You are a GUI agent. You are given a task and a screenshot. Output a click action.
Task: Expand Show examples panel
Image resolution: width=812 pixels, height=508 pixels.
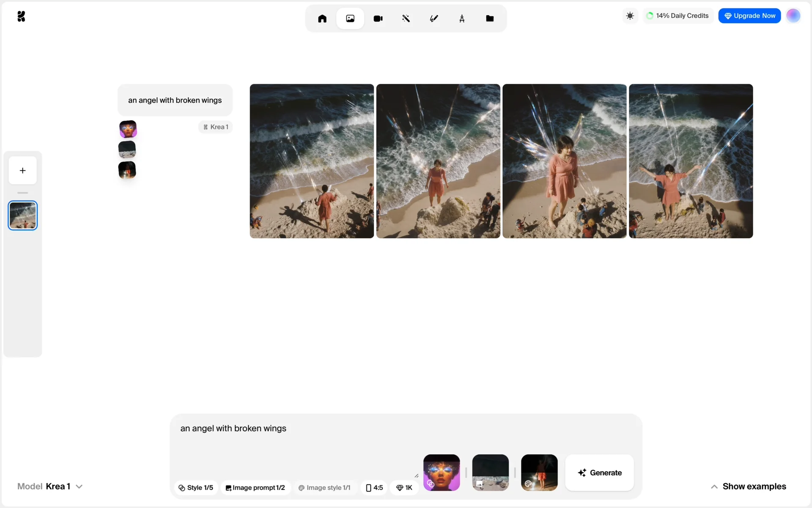[x=749, y=486]
